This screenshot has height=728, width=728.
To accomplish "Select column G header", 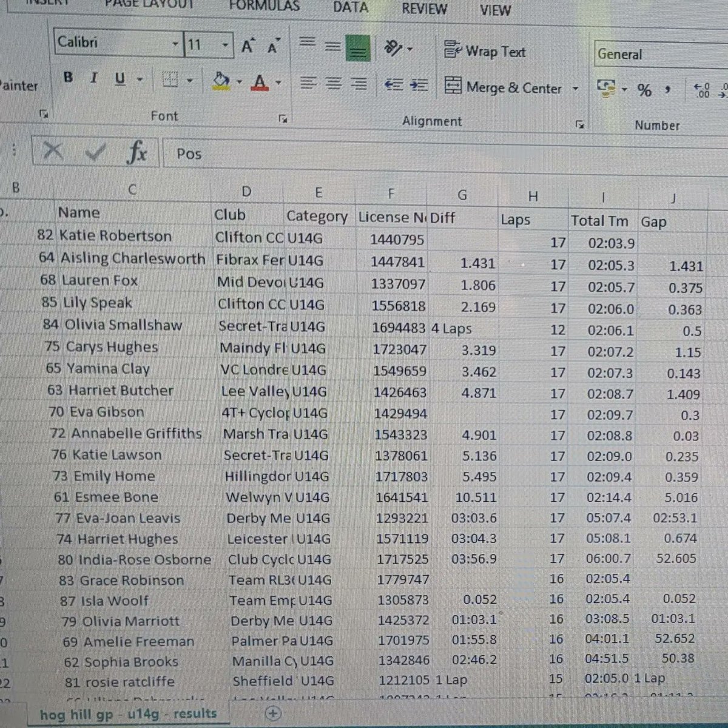I will (x=462, y=195).
